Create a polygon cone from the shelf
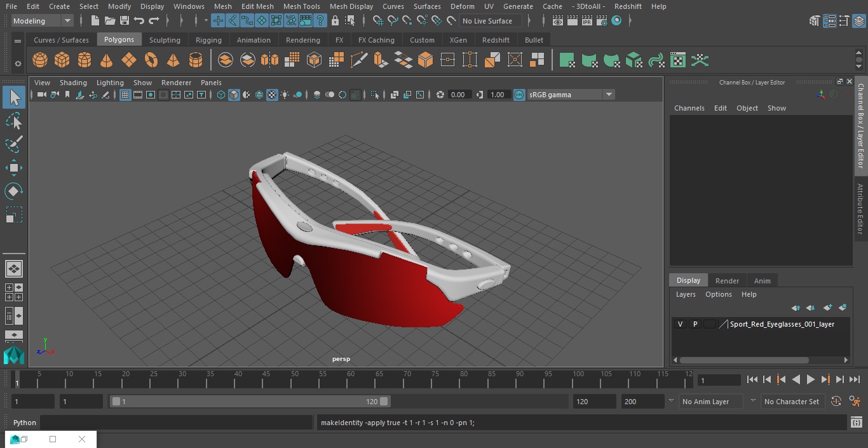 (x=107, y=60)
